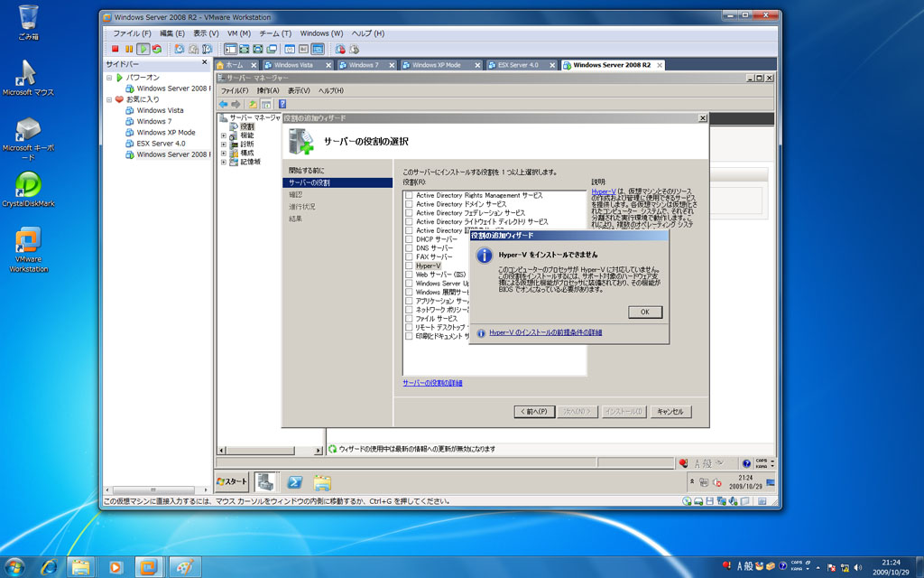The width and height of the screenshot is (924, 578).
Task: Power on the VM with green play icon
Action: click(x=143, y=49)
